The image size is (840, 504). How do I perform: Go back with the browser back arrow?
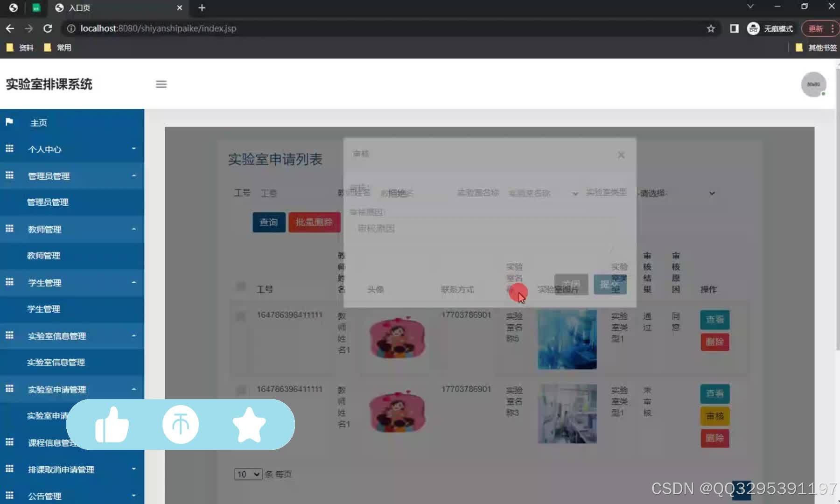(10, 28)
